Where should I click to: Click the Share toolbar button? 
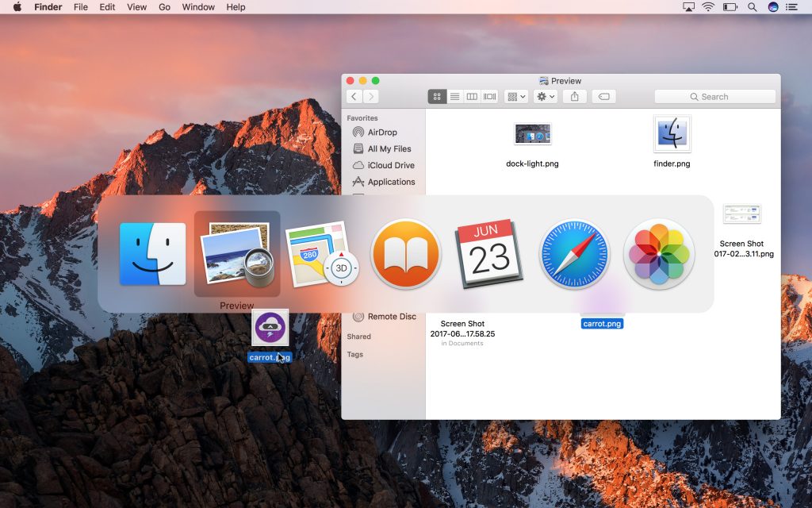574,96
